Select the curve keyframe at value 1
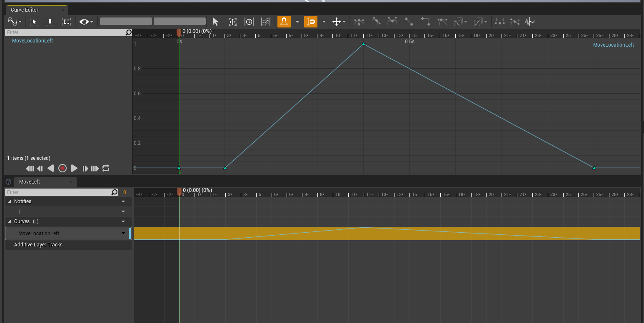 [364, 44]
